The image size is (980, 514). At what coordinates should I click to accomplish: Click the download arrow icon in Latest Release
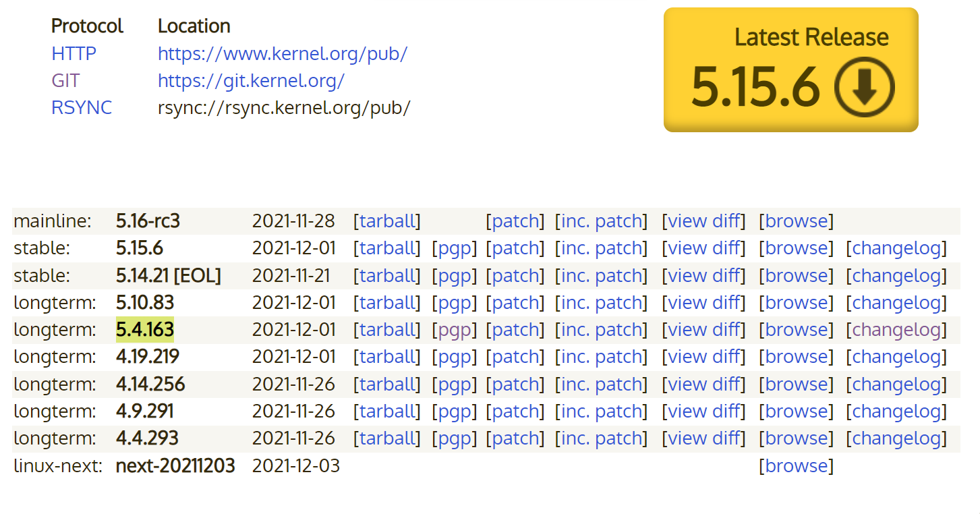pos(863,86)
